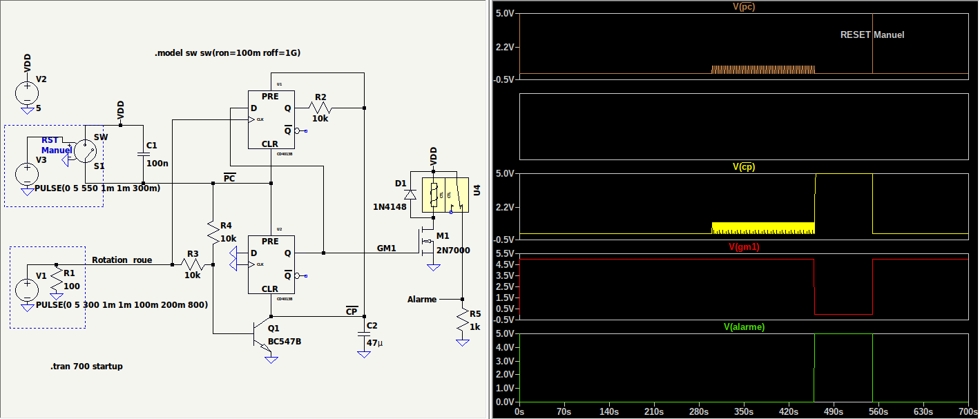Image resolution: width=980 pixels, height=419 pixels.
Task: Click the Rotation_roue net label
Action: 122,260
